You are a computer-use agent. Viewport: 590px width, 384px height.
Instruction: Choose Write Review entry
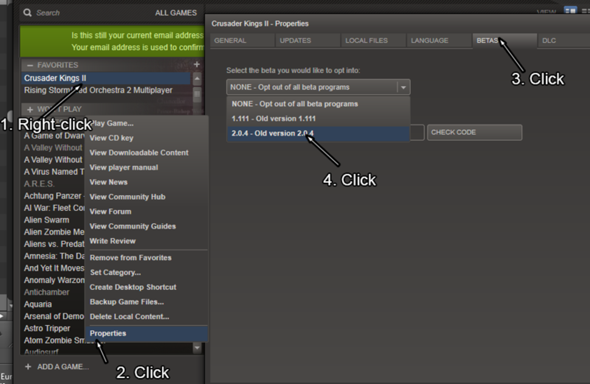pyautogui.click(x=113, y=241)
